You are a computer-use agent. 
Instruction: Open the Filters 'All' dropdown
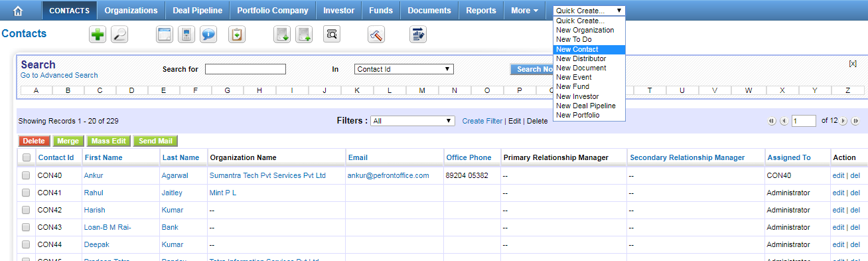pyautogui.click(x=413, y=121)
